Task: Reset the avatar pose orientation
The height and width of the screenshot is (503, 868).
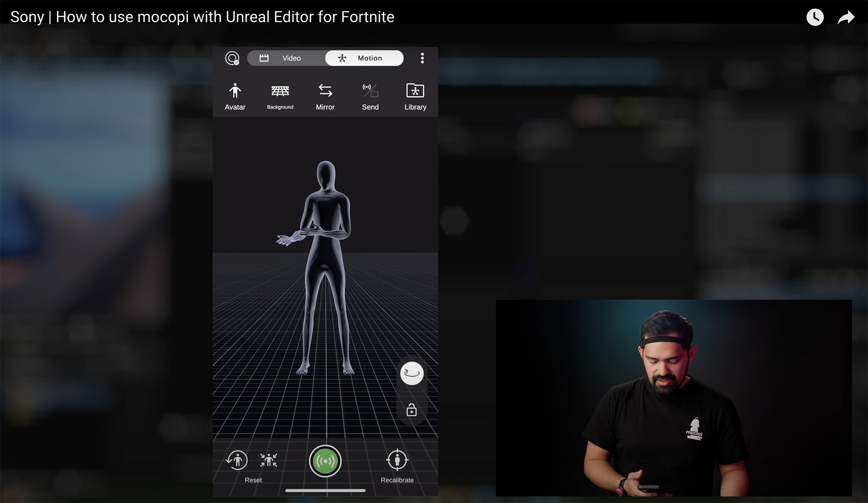Action: [x=237, y=460]
